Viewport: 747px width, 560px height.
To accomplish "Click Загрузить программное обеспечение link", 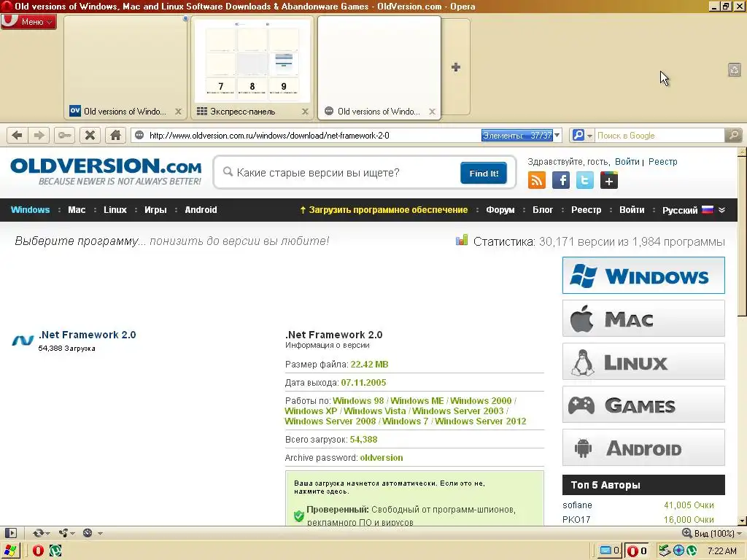I will click(x=384, y=210).
